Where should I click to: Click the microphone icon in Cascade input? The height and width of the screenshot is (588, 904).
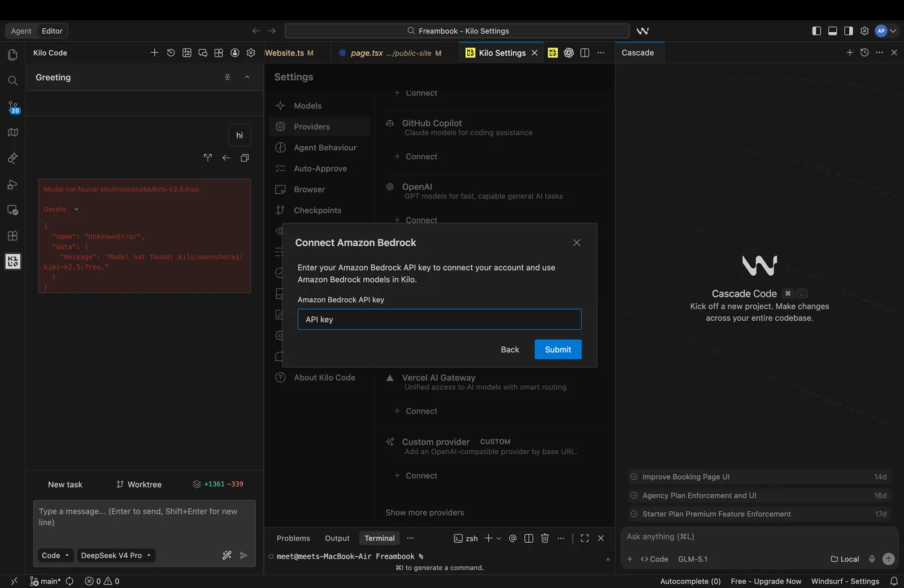coord(872,559)
